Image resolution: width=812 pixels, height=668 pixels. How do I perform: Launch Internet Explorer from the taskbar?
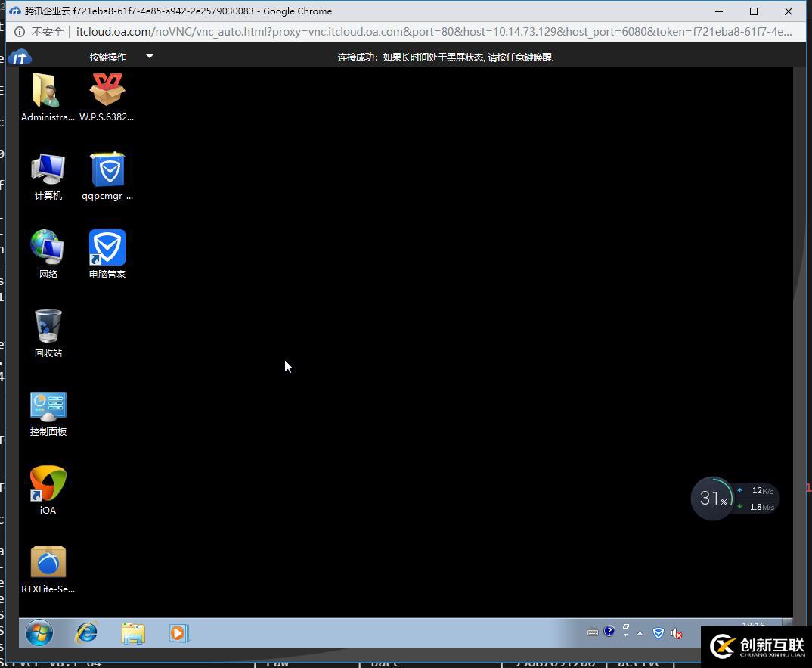86,632
